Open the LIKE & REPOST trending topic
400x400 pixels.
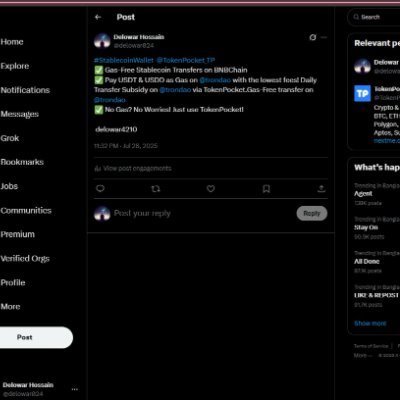tap(376, 296)
